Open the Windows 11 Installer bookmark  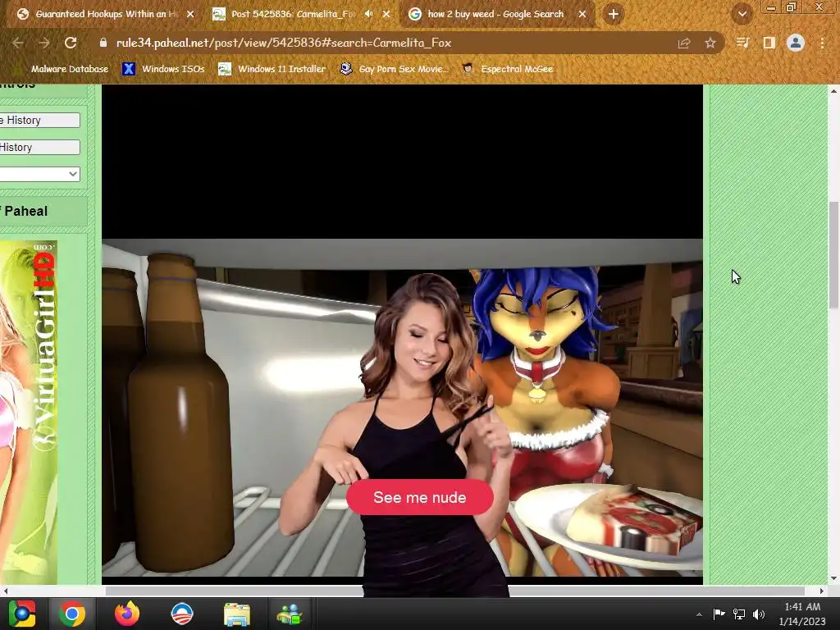click(272, 69)
